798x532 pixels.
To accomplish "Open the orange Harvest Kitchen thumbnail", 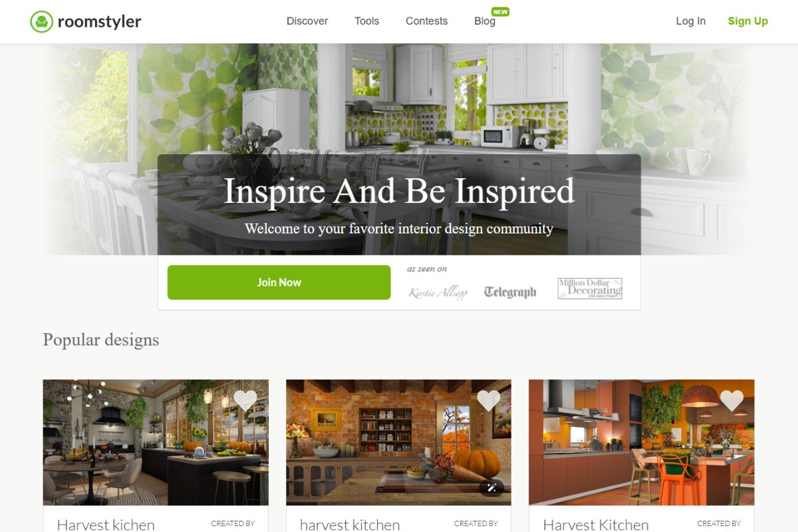I will tap(641, 442).
